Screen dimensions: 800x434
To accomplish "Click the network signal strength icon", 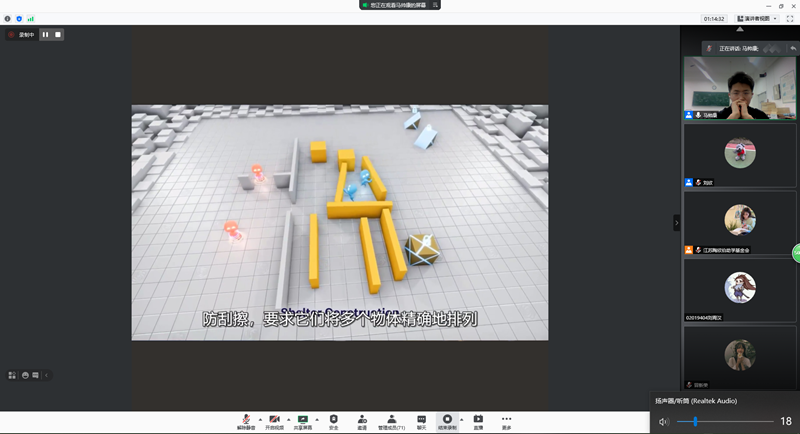I will coord(30,18).
